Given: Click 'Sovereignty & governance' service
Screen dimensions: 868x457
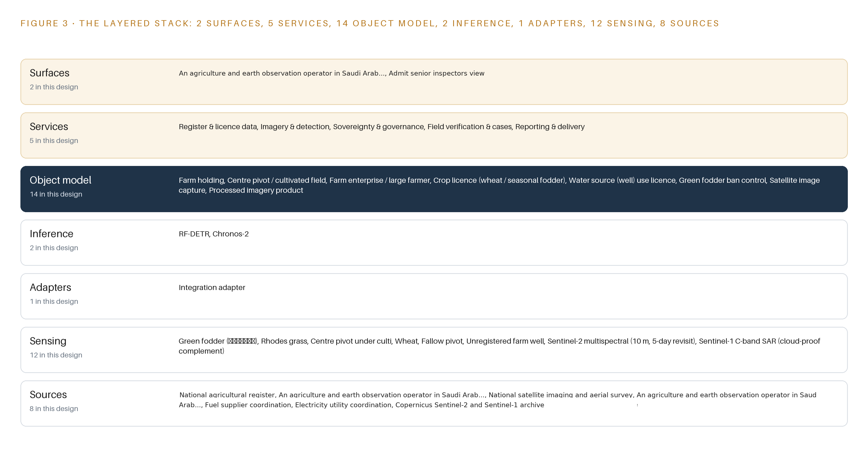Looking at the screenshot, I should pos(378,127).
